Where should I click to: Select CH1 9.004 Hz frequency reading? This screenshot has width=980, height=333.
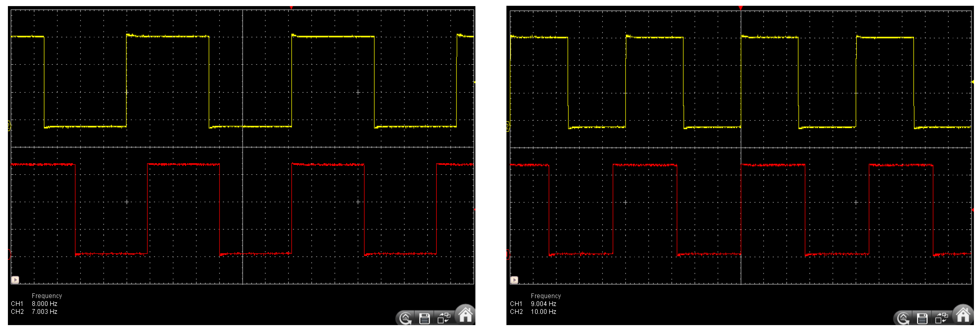pos(544,304)
